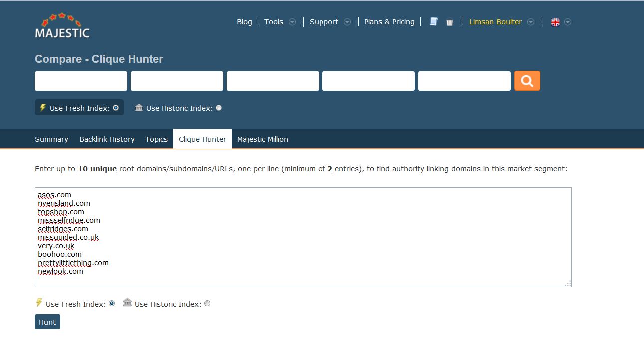This screenshot has width=644, height=360.
Task: Expand the language selector arrow
Action: point(568,22)
